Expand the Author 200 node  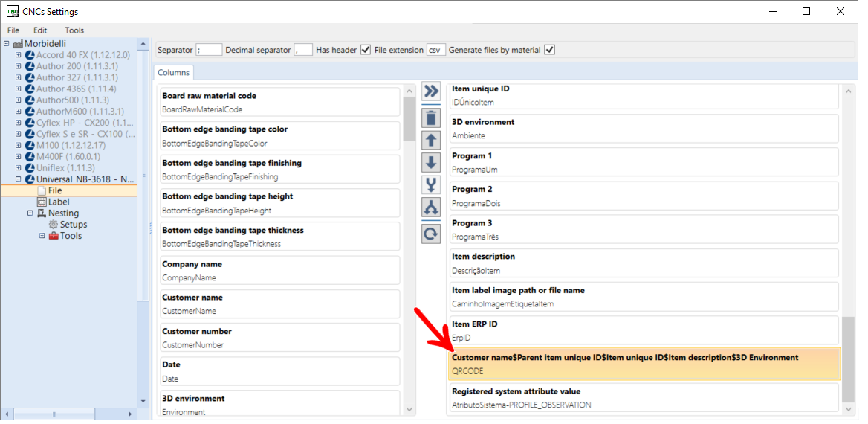(x=19, y=66)
